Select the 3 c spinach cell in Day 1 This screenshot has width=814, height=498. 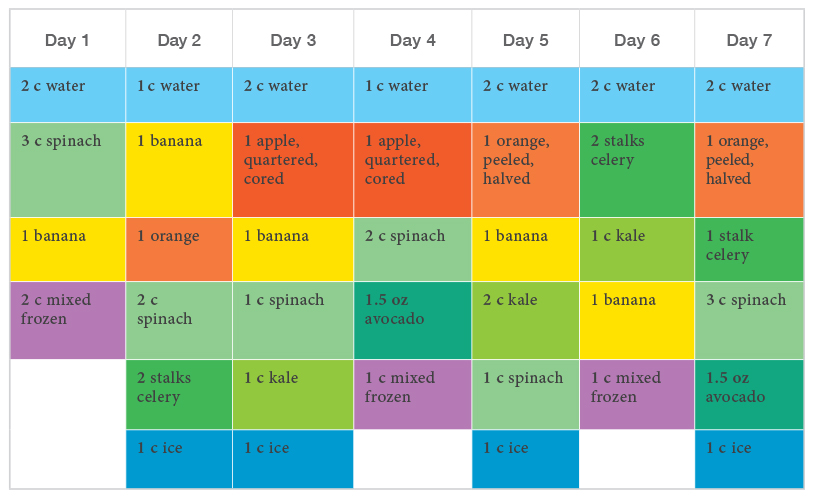[68, 169]
